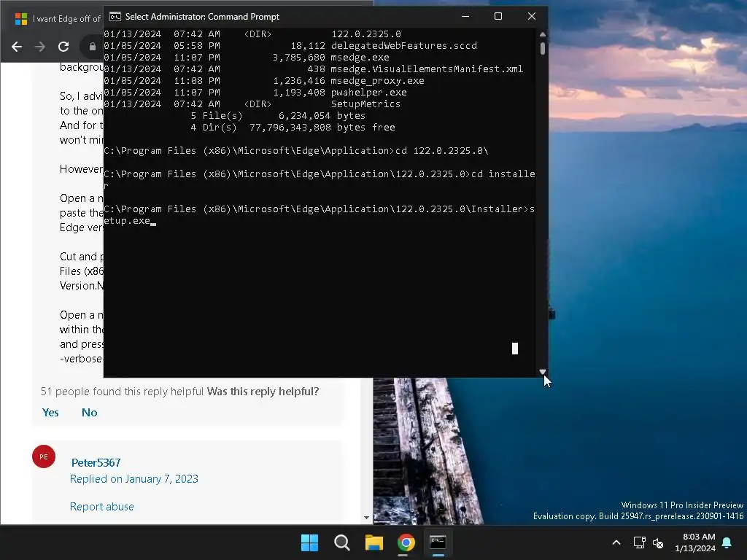Click the 'msedge.exe' file listing
The image size is (747, 560).
pyautogui.click(x=360, y=57)
